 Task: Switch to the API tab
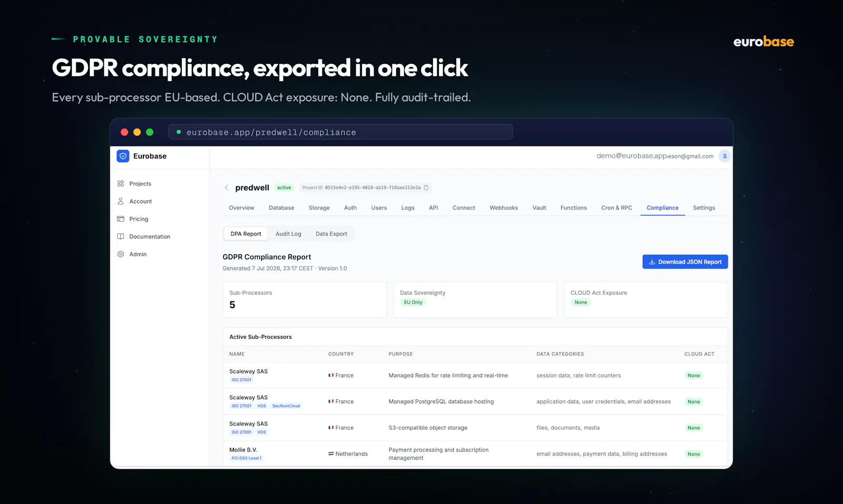[x=434, y=208]
